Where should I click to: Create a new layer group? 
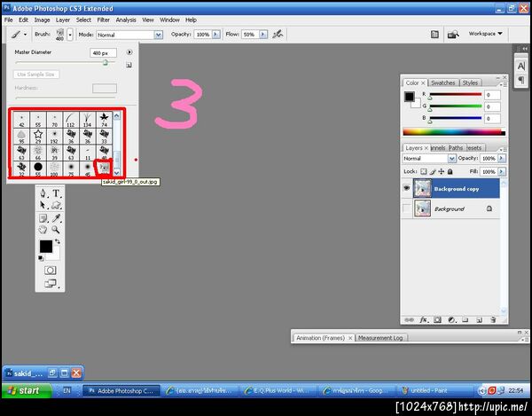pos(465,319)
